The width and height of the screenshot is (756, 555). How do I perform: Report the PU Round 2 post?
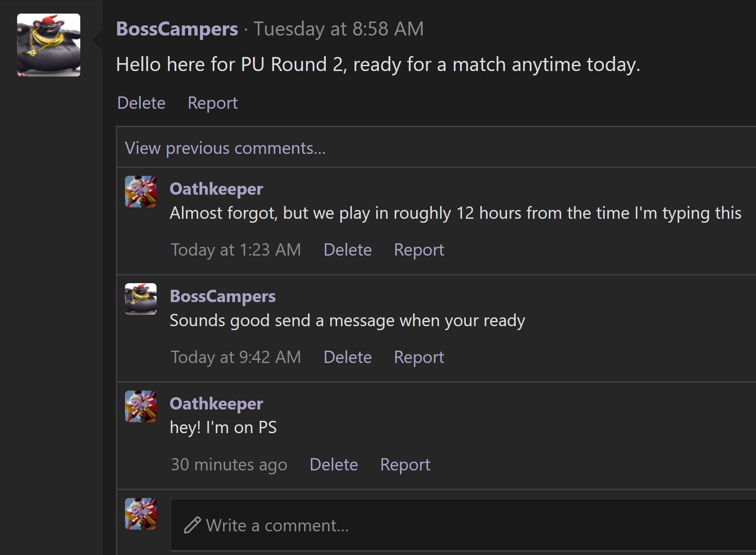[x=212, y=103]
